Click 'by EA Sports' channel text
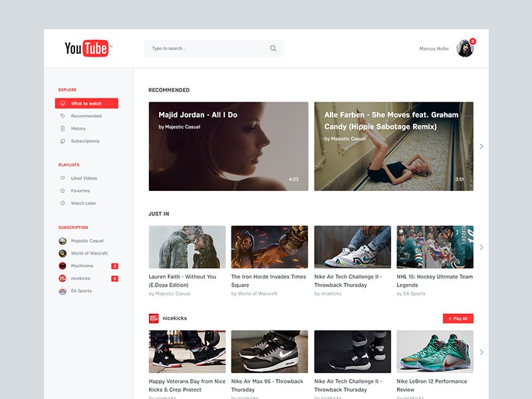The height and width of the screenshot is (399, 532). click(x=411, y=294)
